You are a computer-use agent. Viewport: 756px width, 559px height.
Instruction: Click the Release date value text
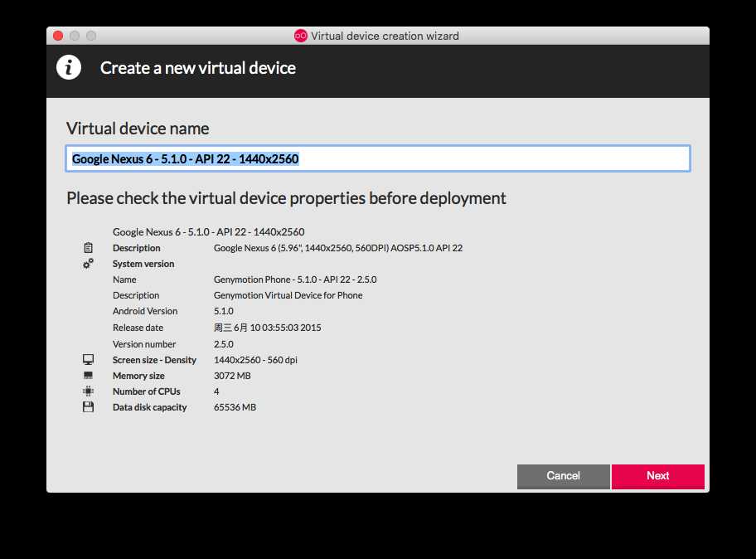pos(267,328)
